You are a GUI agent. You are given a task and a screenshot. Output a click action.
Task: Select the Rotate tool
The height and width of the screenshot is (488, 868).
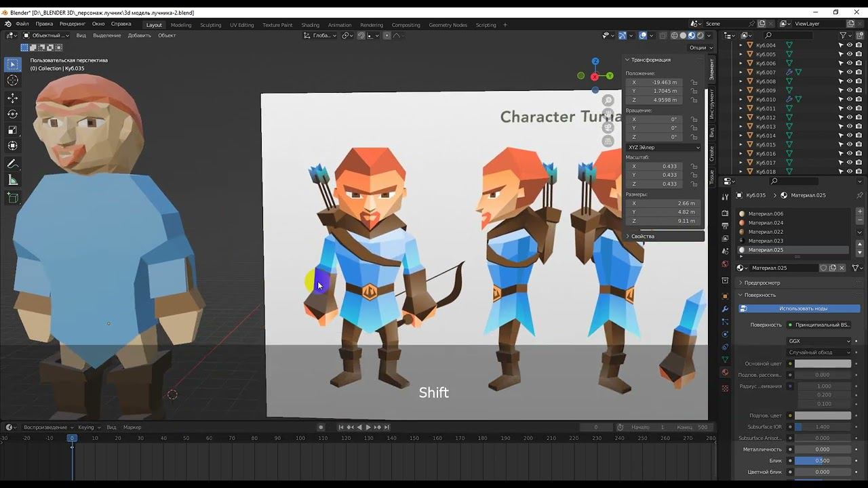[x=12, y=114]
